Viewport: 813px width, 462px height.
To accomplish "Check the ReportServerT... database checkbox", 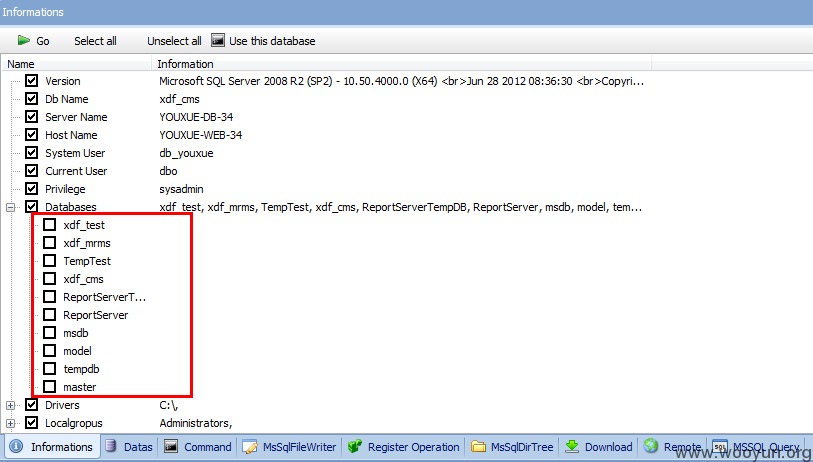I will coord(50,297).
